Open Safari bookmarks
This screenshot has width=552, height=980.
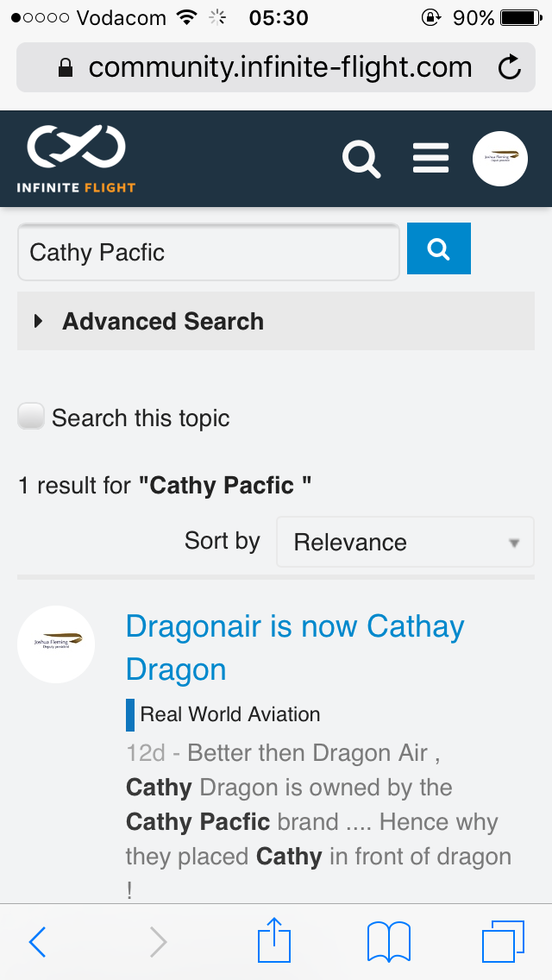(388, 942)
